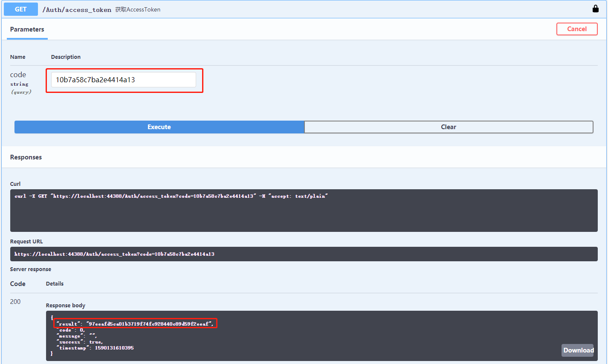608x364 pixels.
Task: Select the Parameters tab
Action: (27, 29)
